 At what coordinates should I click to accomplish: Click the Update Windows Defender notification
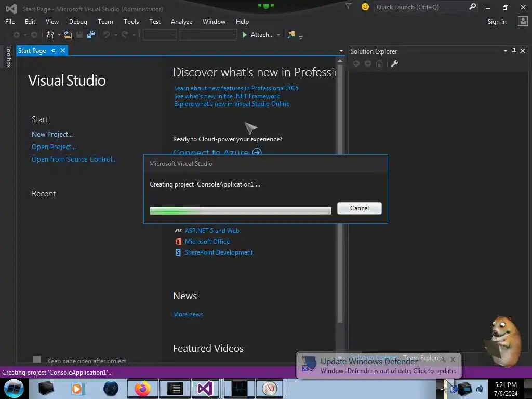point(379,365)
